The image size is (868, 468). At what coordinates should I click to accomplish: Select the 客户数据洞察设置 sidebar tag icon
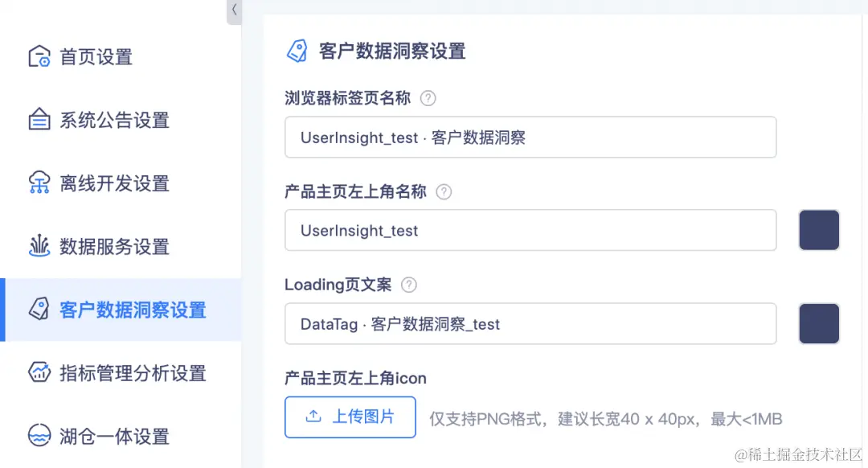click(39, 309)
